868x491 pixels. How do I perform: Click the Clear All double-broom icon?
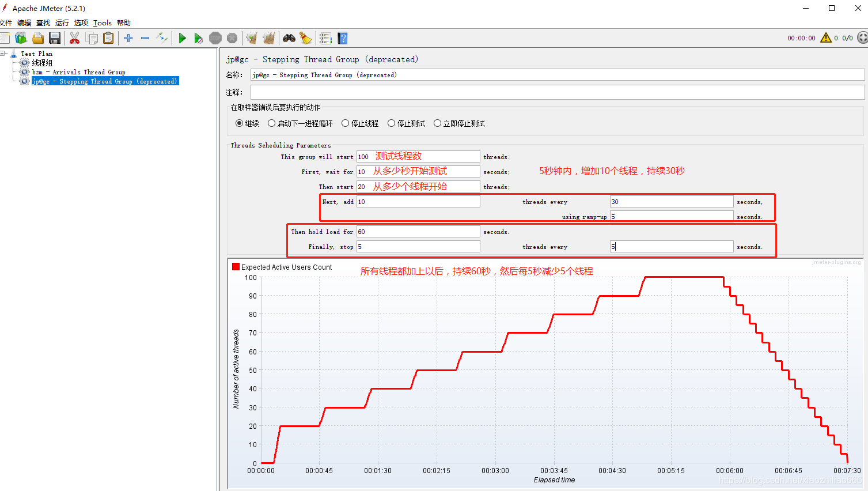268,38
